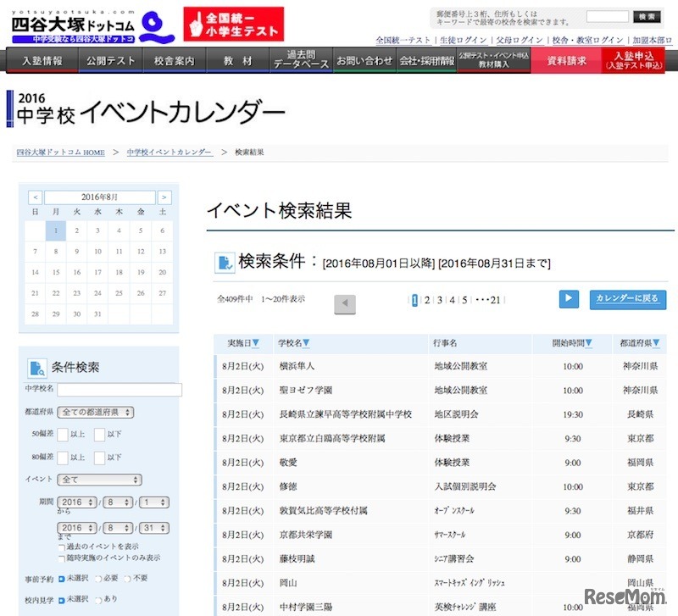The width and height of the screenshot is (678, 616).
Task: Select 必要 radio for 事前予約
Action: click(x=97, y=578)
